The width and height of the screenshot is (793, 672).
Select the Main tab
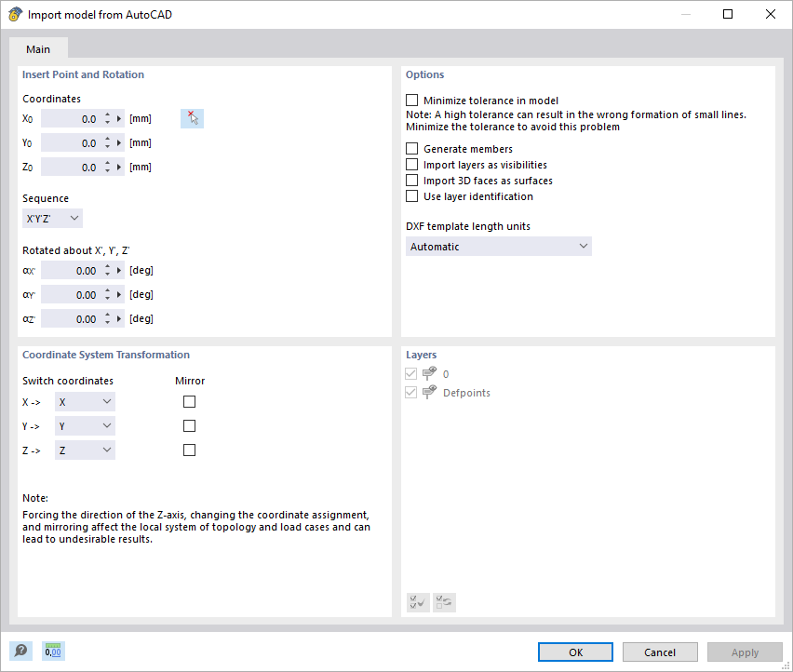(x=38, y=49)
